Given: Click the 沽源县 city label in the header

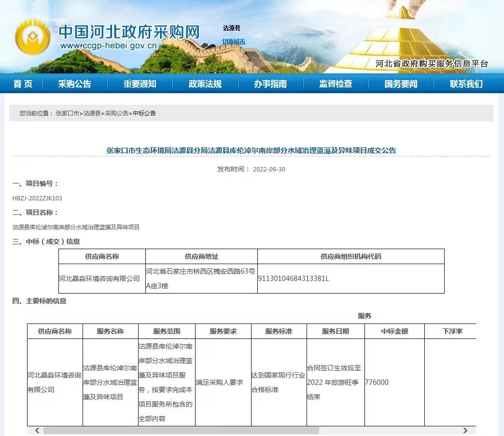Looking at the screenshot, I should pyautogui.click(x=231, y=28).
